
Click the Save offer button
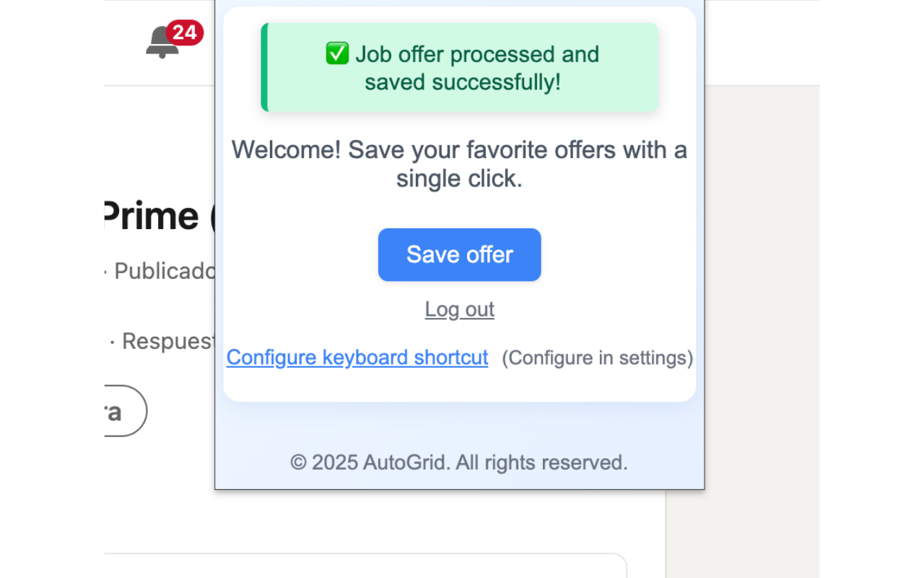tap(459, 254)
